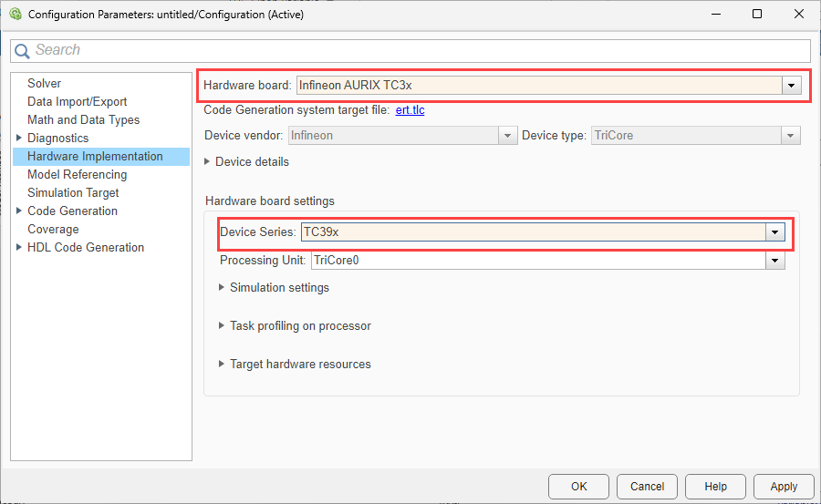The height and width of the screenshot is (504, 821).
Task: Click the search magnifier icon
Action: [x=23, y=50]
